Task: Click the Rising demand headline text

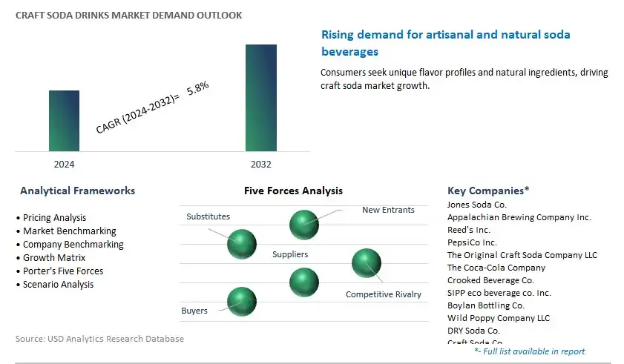Action: pyautogui.click(x=446, y=43)
